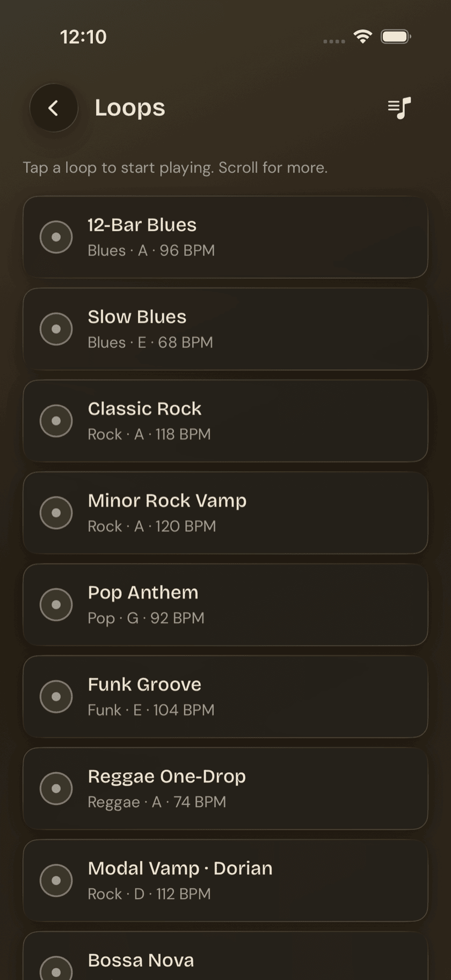451x980 pixels.
Task: Tap the disc icon beside Bossa Nova
Action: pyautogui.click(x=56, y=969)
